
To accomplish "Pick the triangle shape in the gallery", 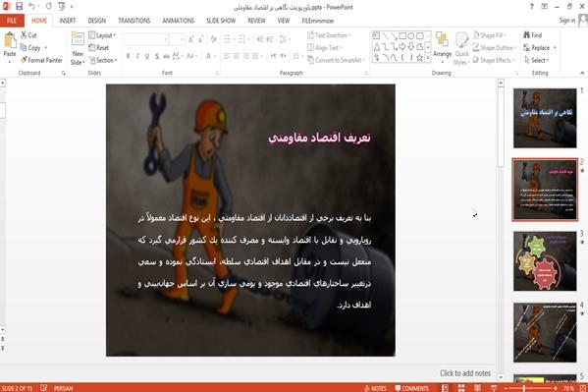I will tap(377, 46).
